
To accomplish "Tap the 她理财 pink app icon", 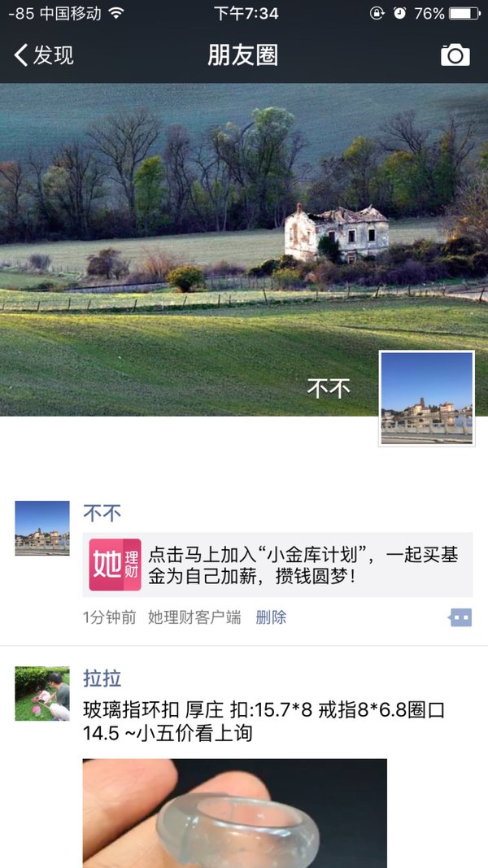I will (x=115, y=565).
